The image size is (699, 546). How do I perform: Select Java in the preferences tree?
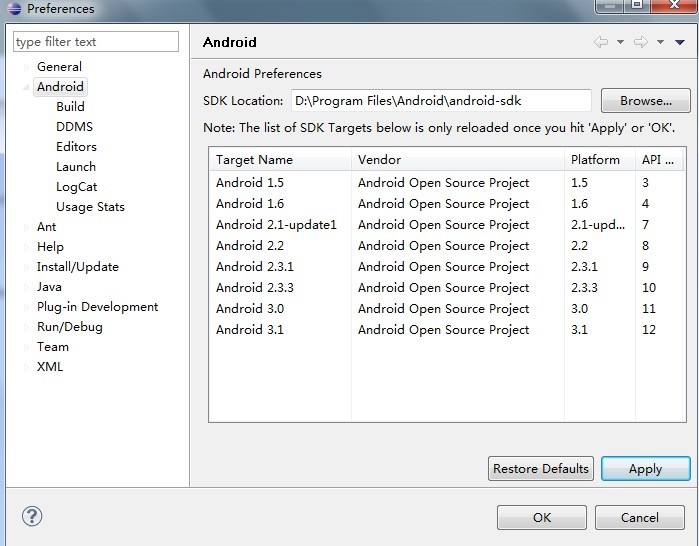pos(49,287)
